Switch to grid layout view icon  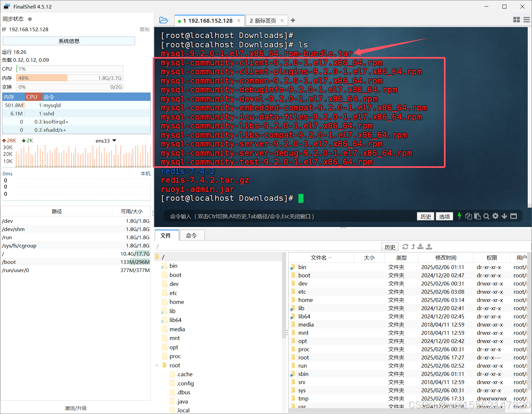click(x=516, y=20)
